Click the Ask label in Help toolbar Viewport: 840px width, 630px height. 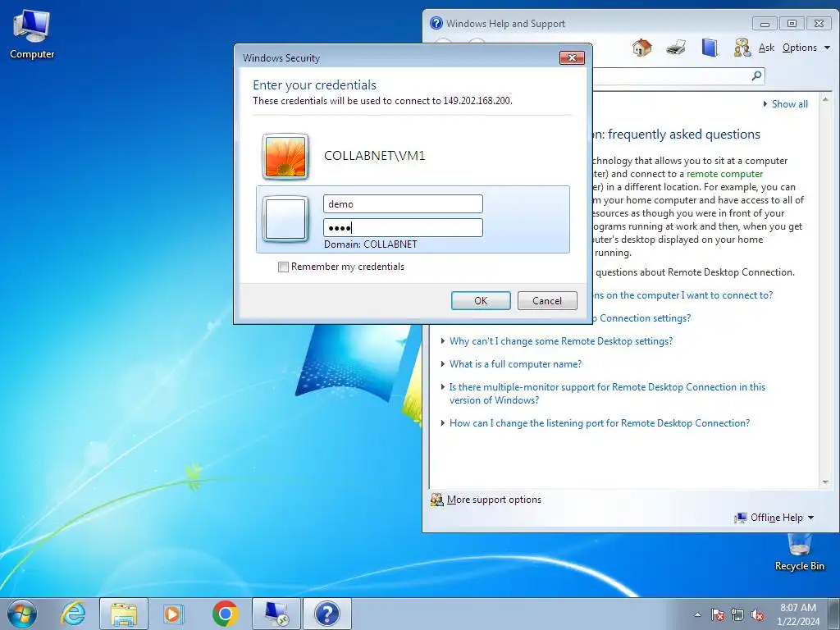(767, 48)
